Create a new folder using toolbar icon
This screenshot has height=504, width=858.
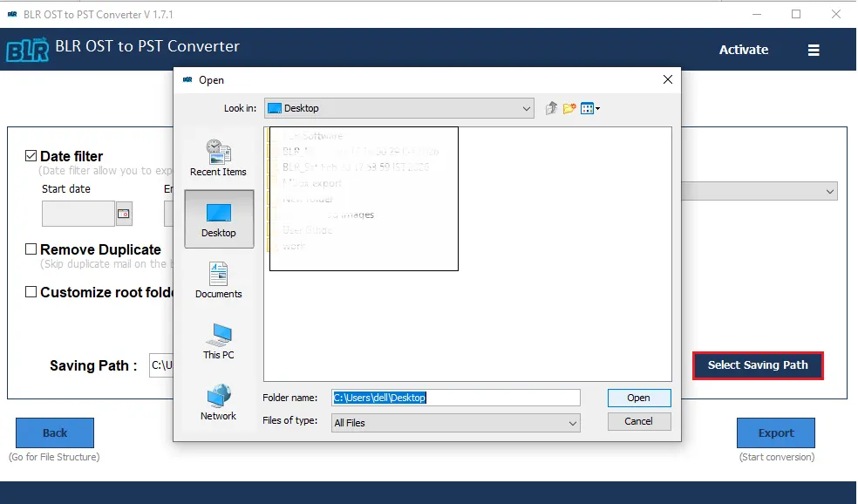click(569, 108)
